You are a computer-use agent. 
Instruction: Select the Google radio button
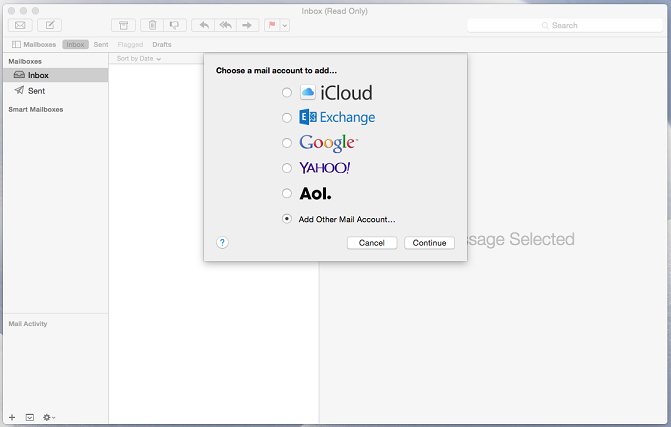287,143
